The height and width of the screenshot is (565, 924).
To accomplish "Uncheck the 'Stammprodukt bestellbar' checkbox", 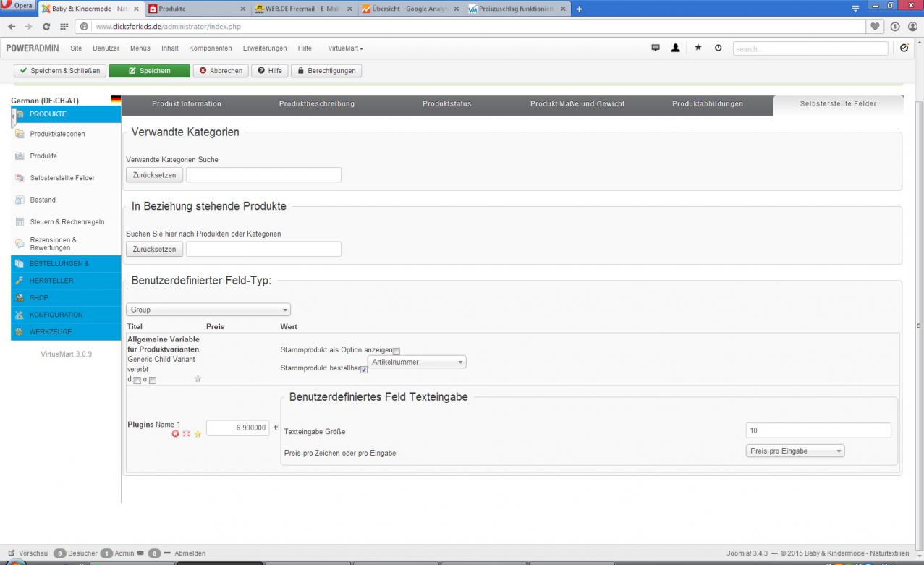I will [x=364, y=370].
